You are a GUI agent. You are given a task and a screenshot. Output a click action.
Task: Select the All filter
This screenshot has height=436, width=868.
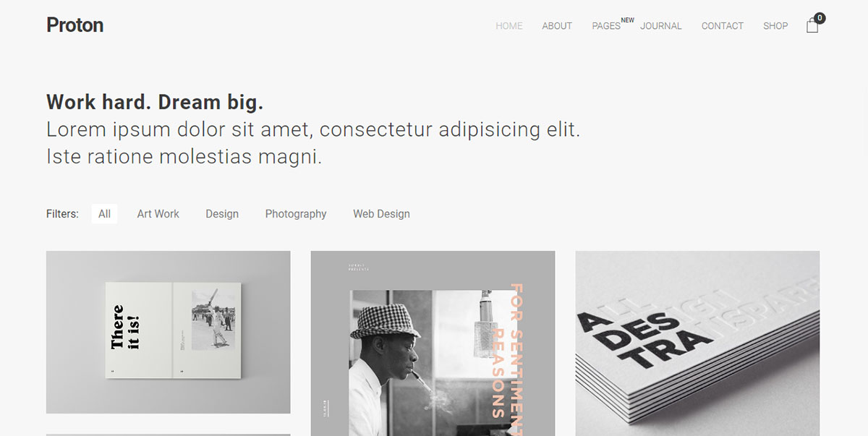[105, 214]
